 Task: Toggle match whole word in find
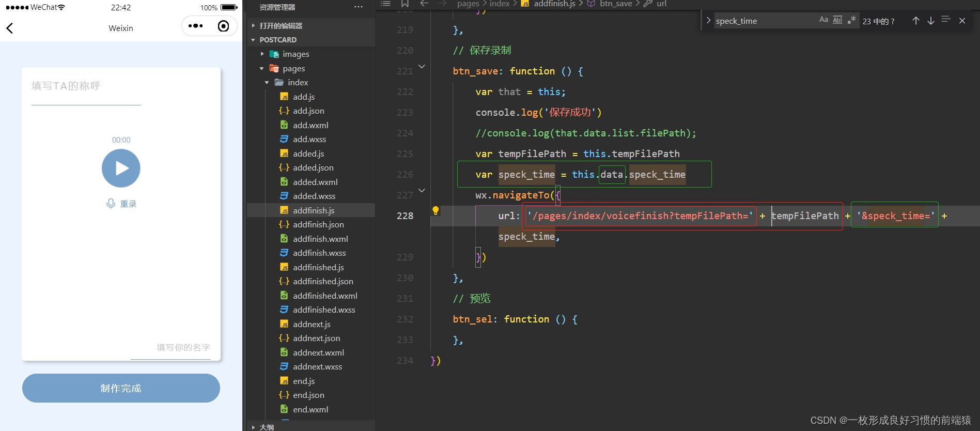837,20
